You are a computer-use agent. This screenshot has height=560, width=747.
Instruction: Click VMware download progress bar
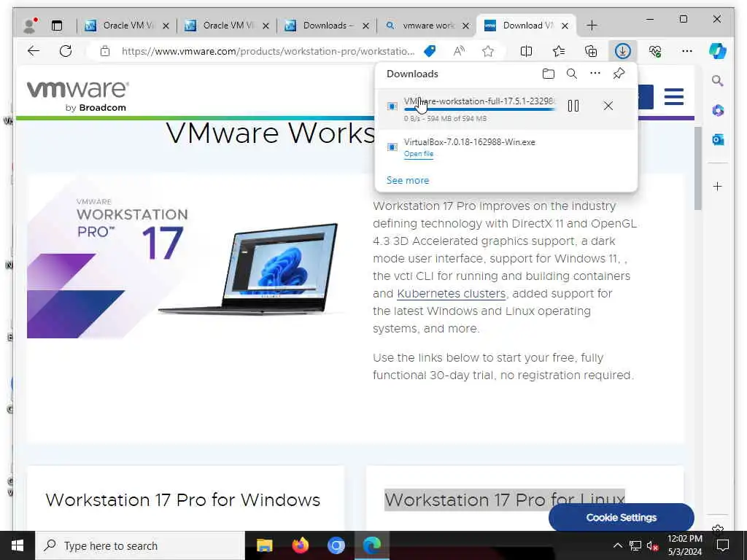tap(479, 109)
